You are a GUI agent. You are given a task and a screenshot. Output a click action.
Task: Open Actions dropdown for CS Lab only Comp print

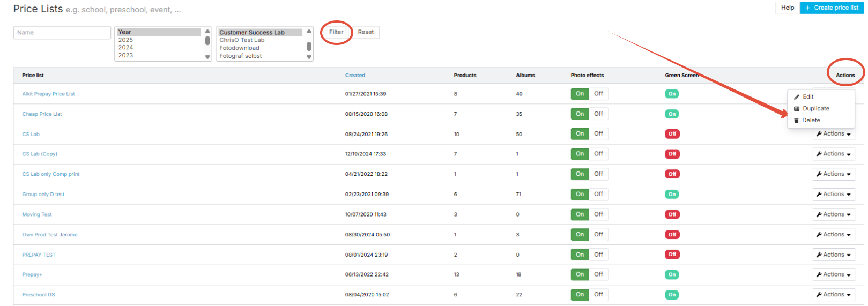tap(834, 174)
